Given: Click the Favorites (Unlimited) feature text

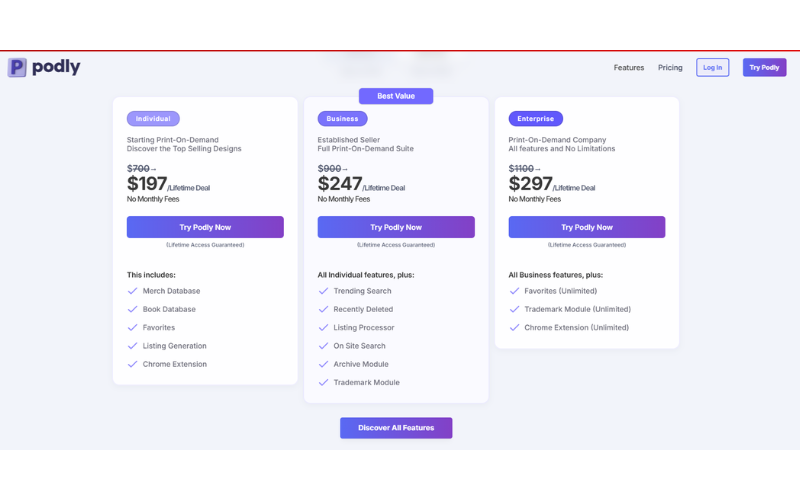Looking at the screenshot, I should tap(561, 291).
